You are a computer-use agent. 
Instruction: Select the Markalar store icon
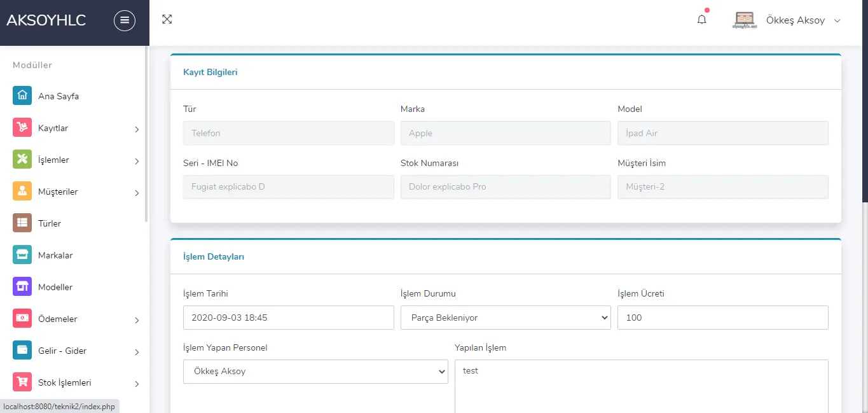[22, 255]
